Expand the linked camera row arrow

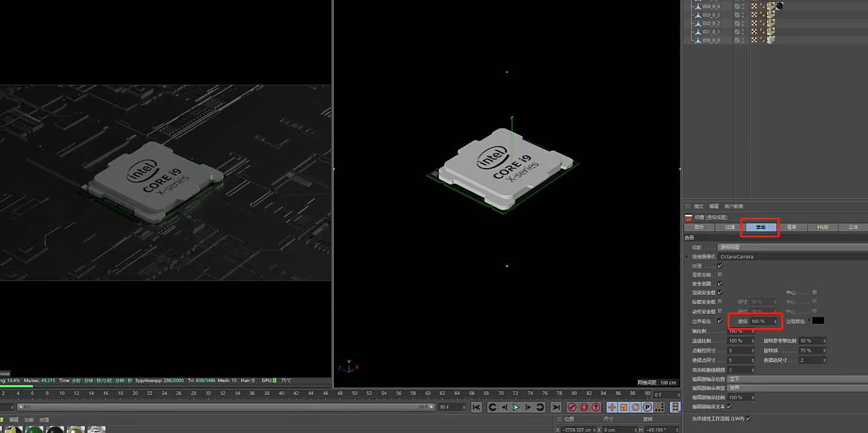pos(687,256)
